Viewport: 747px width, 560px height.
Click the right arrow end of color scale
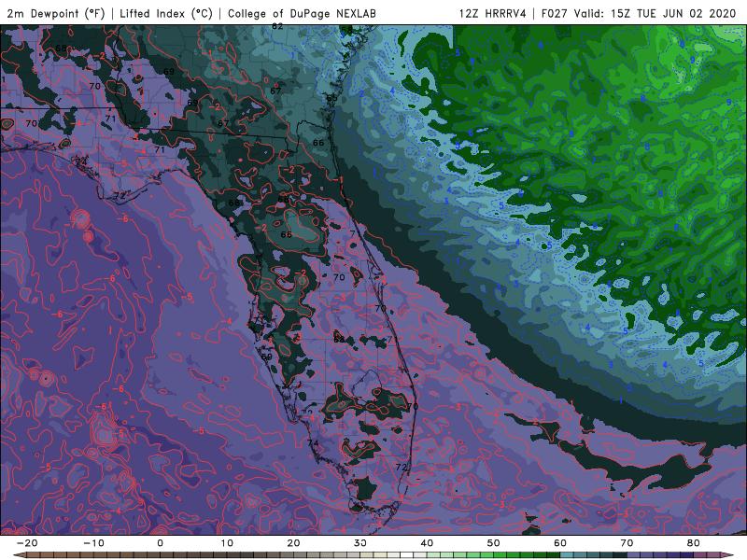[728, 555]
